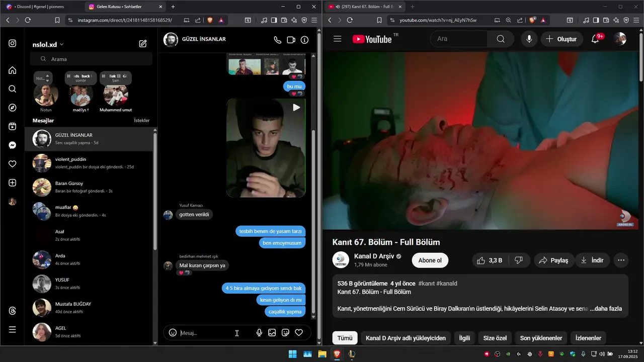The height and width of the screenshot is (362, 644).
Task: Open conversation info for GÜZEL İNSANLAR
Action: [x=304, y=40]
